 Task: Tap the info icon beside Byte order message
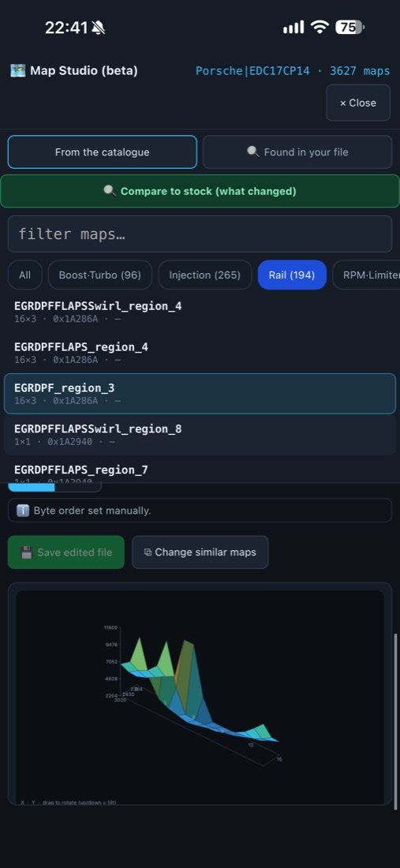23,511
